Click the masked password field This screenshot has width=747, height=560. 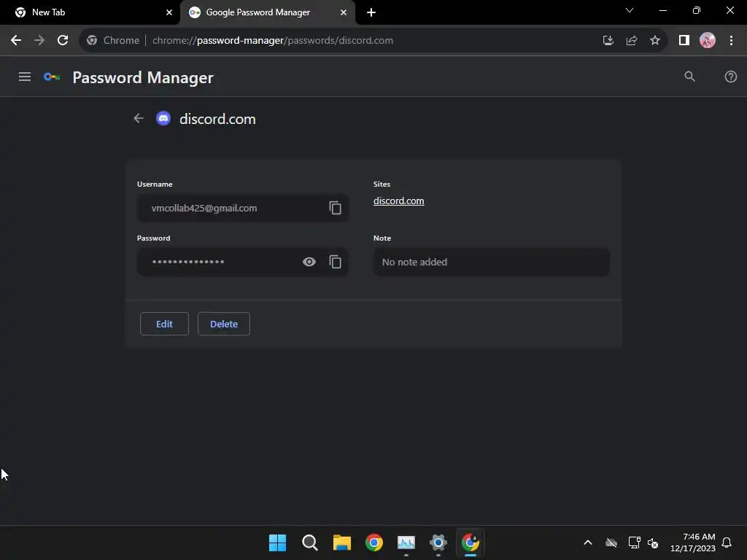point(242,262)
